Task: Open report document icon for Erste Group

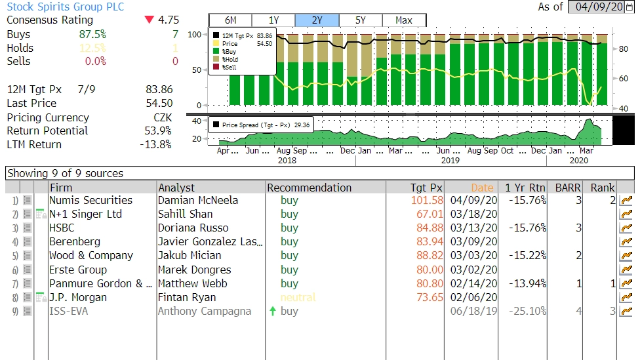Action: click(x=28, y=270)
